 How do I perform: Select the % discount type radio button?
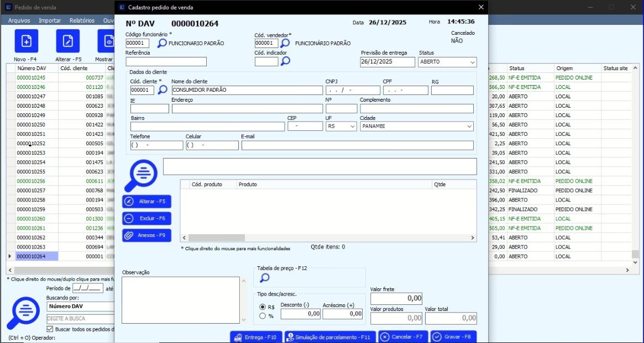pyautogui.click(x=263, y=316)
